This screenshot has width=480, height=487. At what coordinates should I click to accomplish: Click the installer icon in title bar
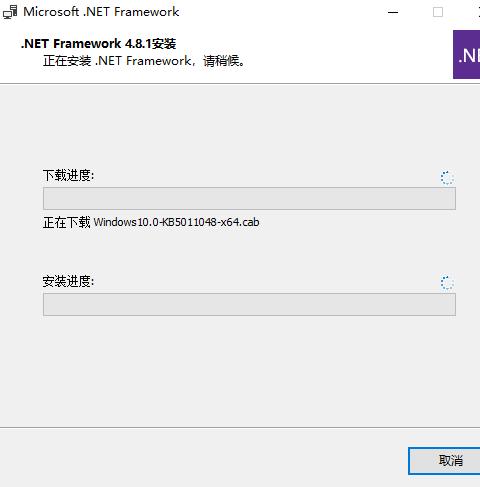10,12
